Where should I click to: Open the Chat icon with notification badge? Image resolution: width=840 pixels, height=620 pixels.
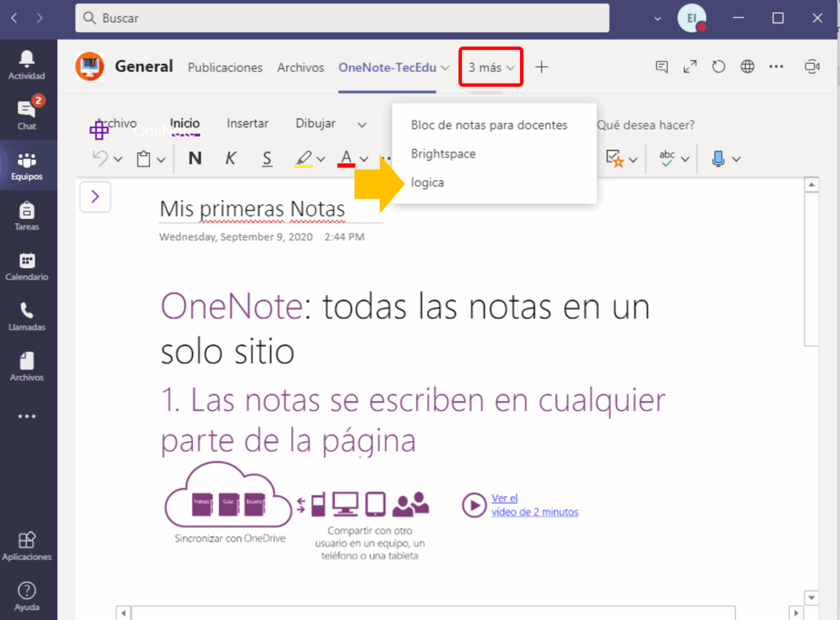coord(27,115)
